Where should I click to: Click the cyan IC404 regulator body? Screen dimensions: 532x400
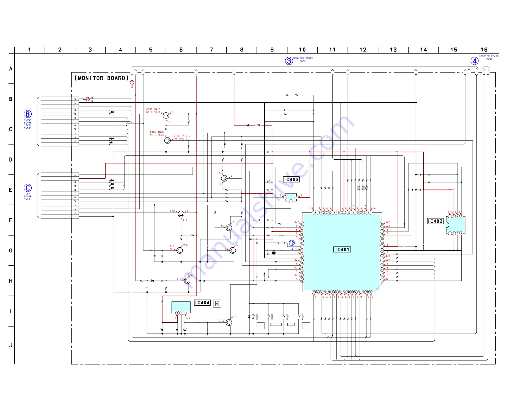pyautogui.click(x=181, y=307)
